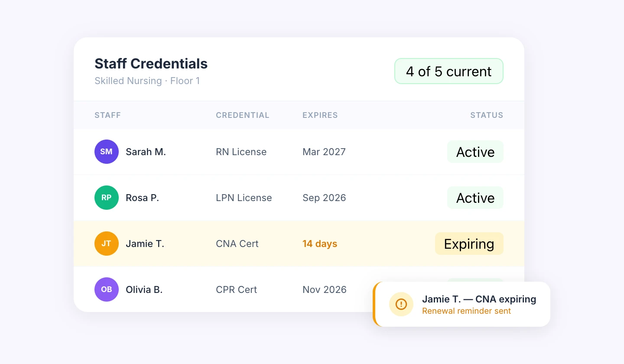Click the orange accent bar on the notification card

click(x=374, y=304)
